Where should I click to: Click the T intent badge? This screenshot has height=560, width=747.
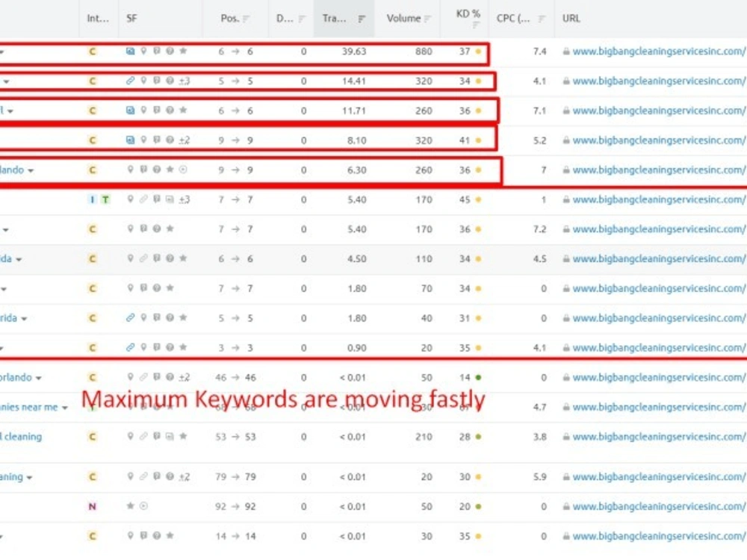[x=105, y=199]
